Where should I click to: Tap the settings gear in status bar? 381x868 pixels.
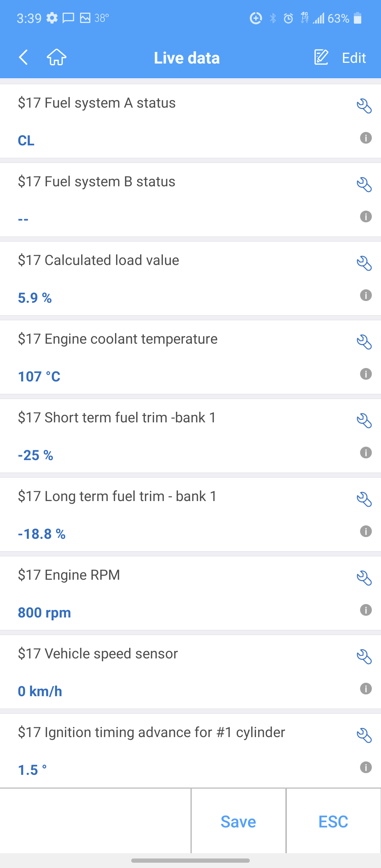coord(52,18)
